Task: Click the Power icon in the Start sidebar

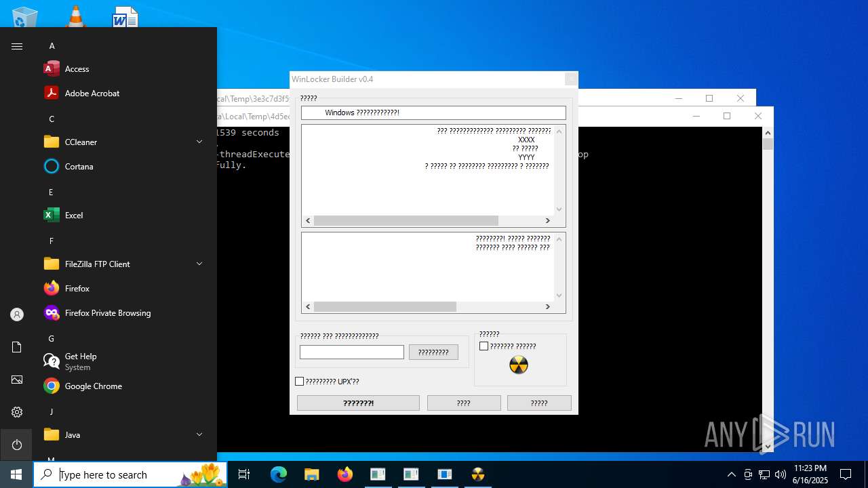Action: [17, 445]
